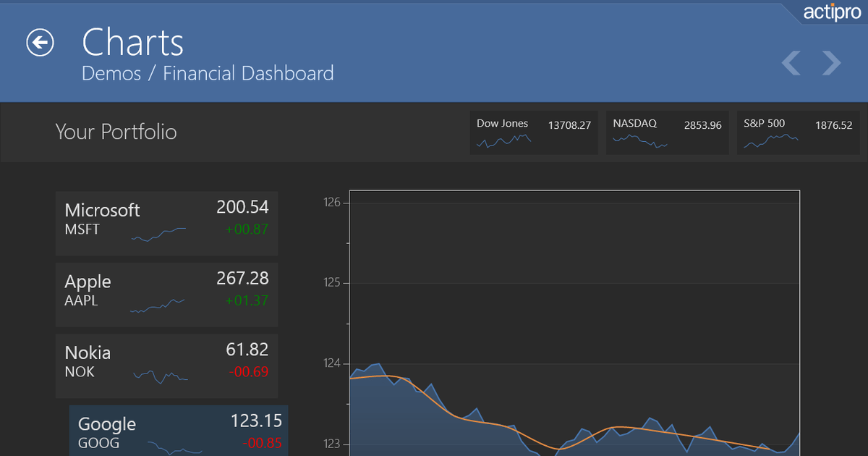Click the S&P 500 index value 1876.52
Image resolution: width=868 pixels, height=456 pixels.
pyautogui.click(x=833, y=125)
